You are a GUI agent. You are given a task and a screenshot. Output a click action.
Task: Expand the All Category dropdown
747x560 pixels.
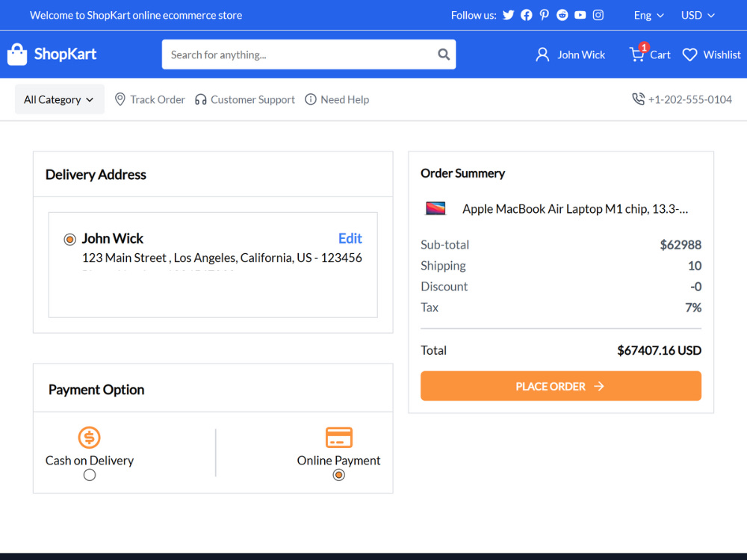point(60,99)
